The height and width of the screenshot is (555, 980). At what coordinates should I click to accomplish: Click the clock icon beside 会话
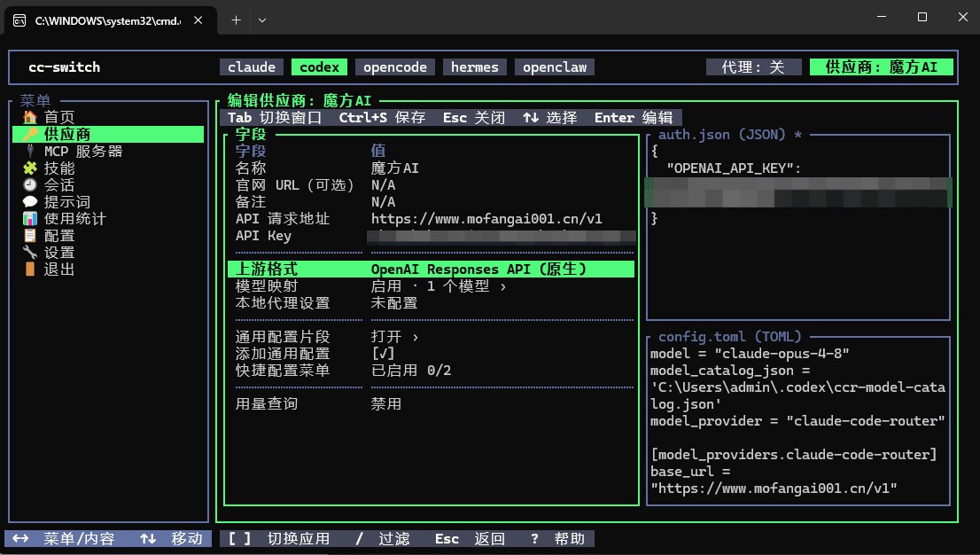point(30,184)
